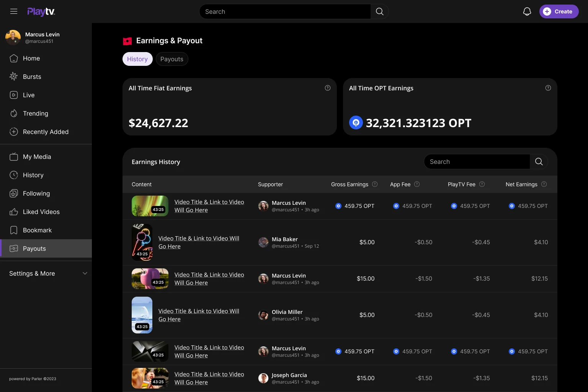Click supporter name Olivia Miller

(x=287, y=312)
